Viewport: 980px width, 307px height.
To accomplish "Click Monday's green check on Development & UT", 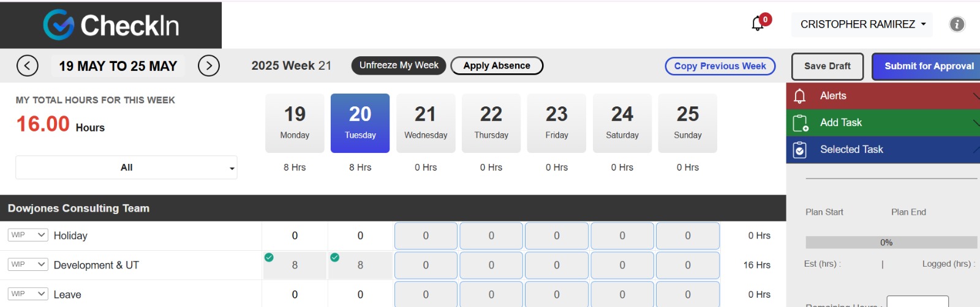I will pyautogui.click(x=269, y=257).
